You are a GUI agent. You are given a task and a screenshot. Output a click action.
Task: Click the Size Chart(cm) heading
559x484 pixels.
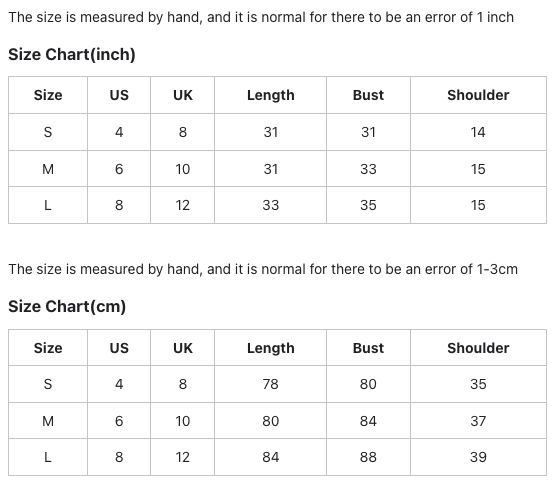coord(67,307)
